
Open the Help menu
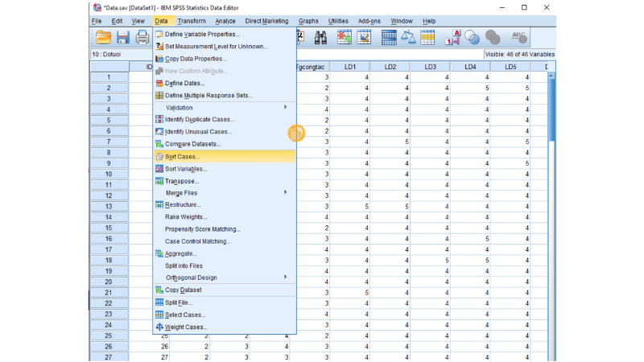[x=429, y=21]
